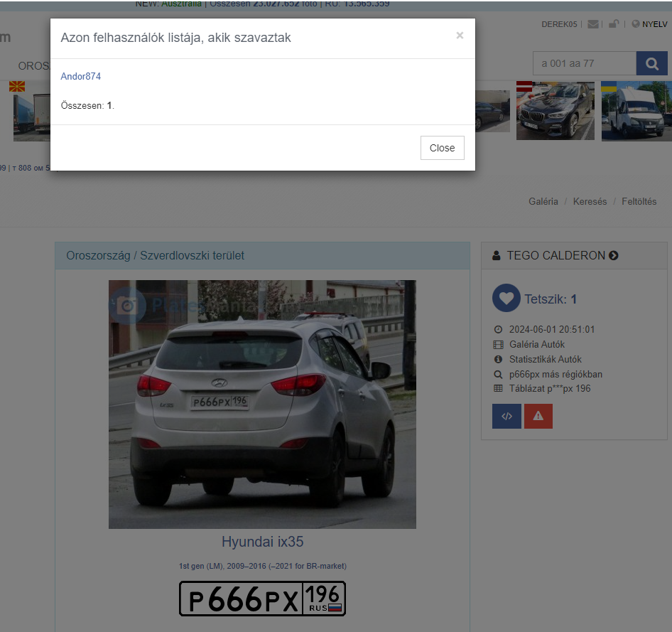Image resolution: width=672 pixels, height=632 pixels.
Task: Open the white van thumbnail with Ukrainian flag
Action: (x=636, y=111)
